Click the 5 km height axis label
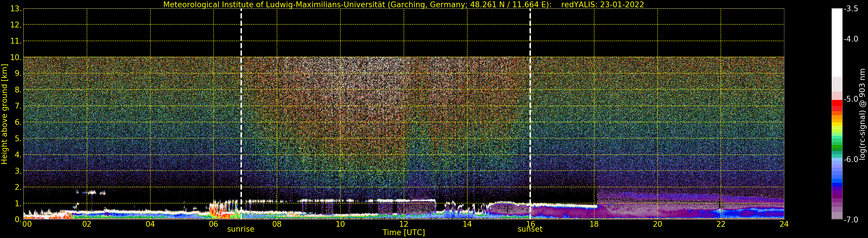Image resolution: width=868 pixels, height=238 pixels. coord(18,138)
